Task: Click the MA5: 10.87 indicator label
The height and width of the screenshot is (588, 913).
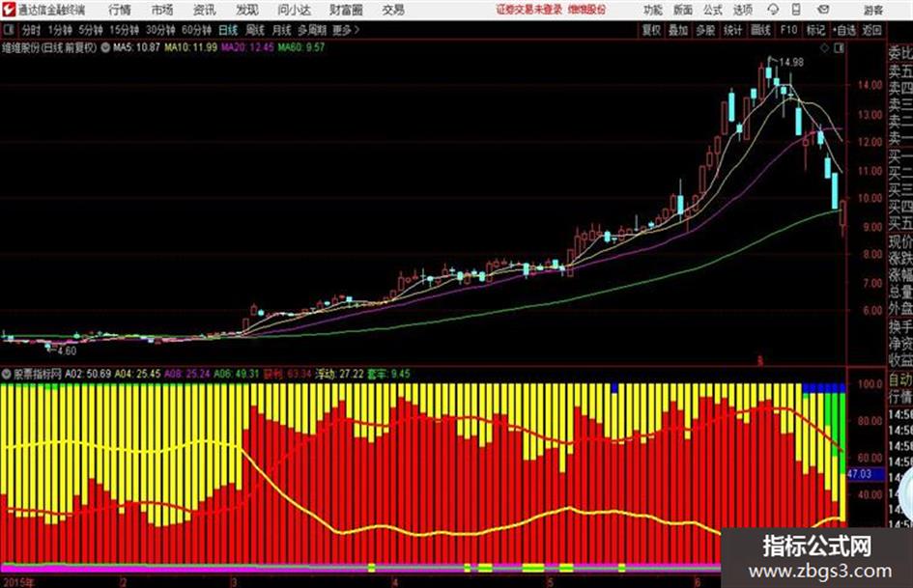Action: click(x=136, y=47)
